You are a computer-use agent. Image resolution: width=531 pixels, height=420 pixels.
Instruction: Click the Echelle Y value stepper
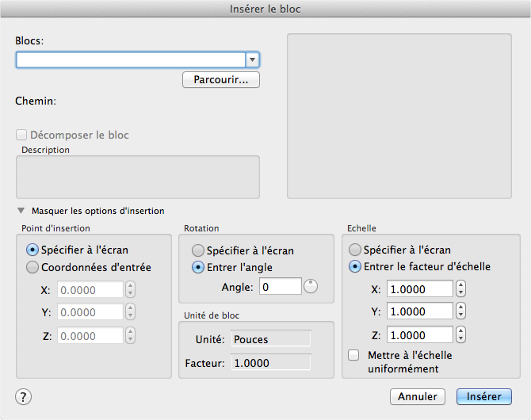(460, 311)
